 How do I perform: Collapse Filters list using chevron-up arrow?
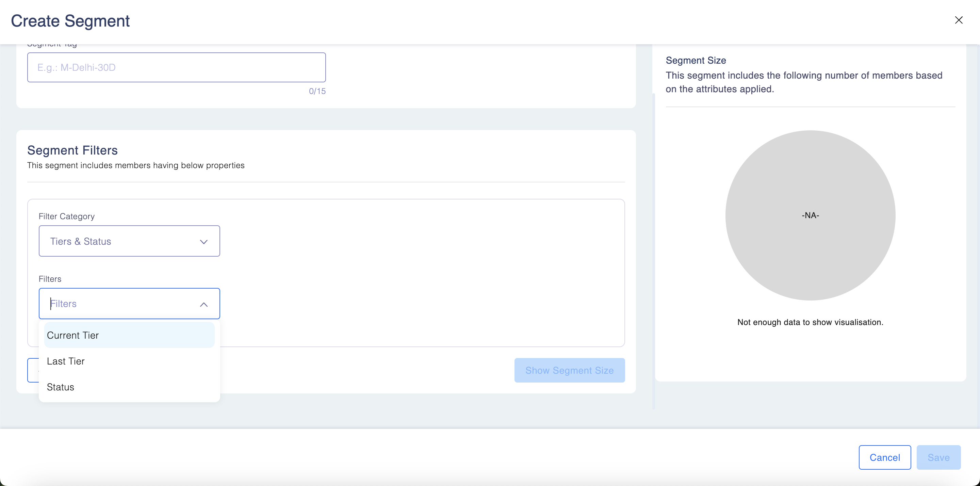(x=204, y=305)
